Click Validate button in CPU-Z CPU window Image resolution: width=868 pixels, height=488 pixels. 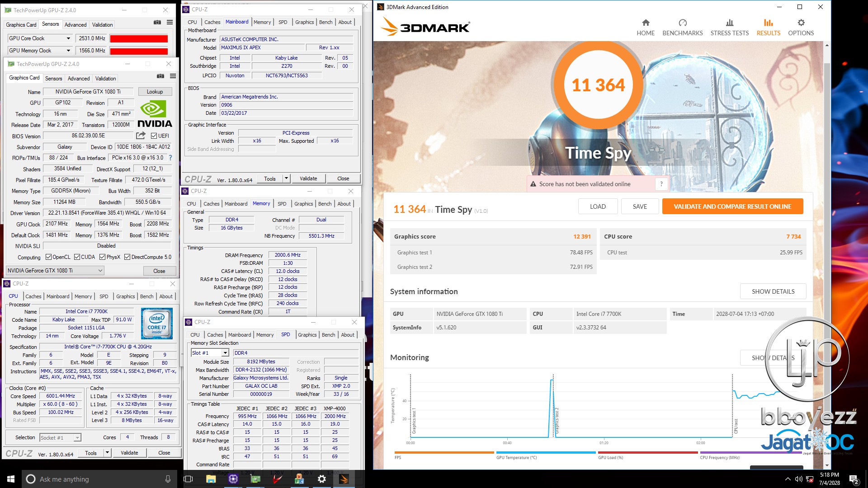[129, 453]
